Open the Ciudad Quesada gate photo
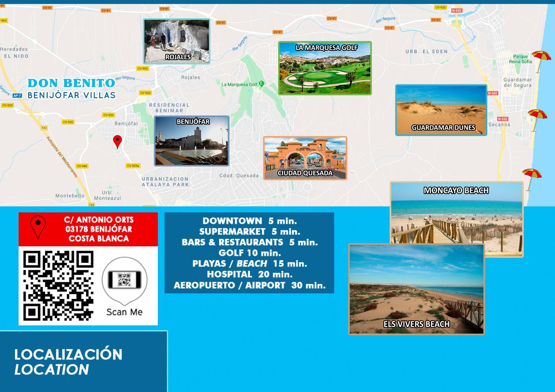The width and height of the screenshot is (555, 392). 305,158
